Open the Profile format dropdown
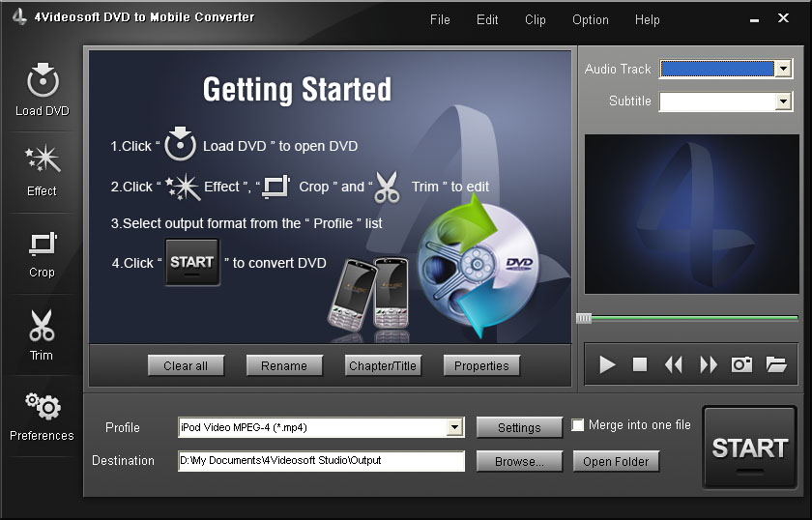The image size is (812, 520). 454,428
